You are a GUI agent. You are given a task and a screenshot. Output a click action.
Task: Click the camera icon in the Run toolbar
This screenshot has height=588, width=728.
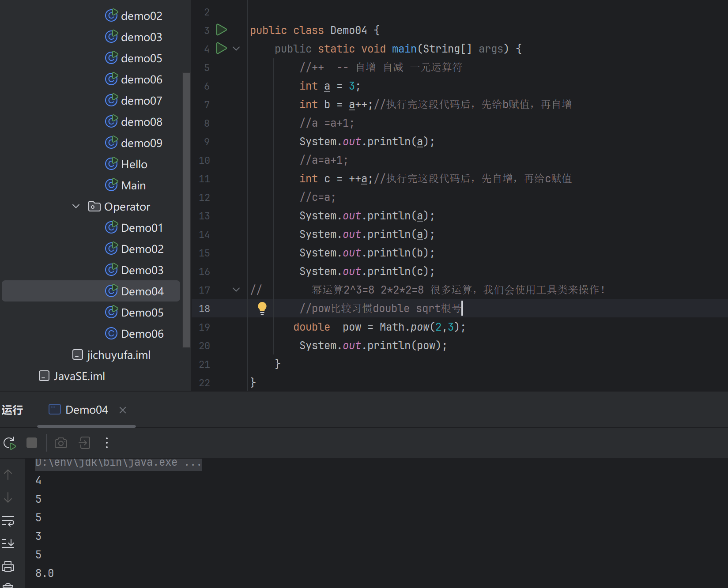click(x=61, y=443)
